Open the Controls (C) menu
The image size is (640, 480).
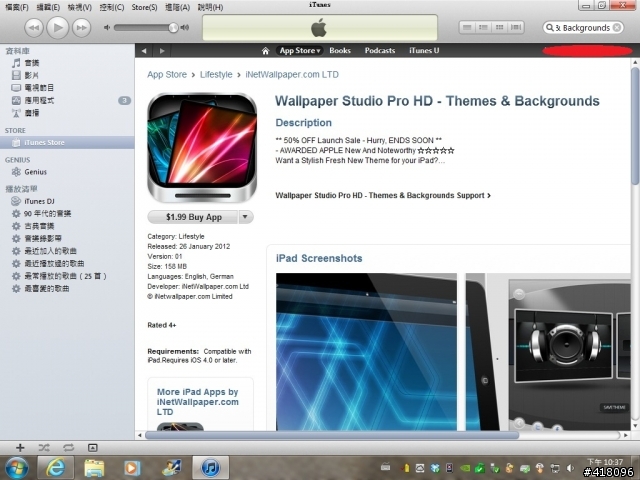point(111,7)
